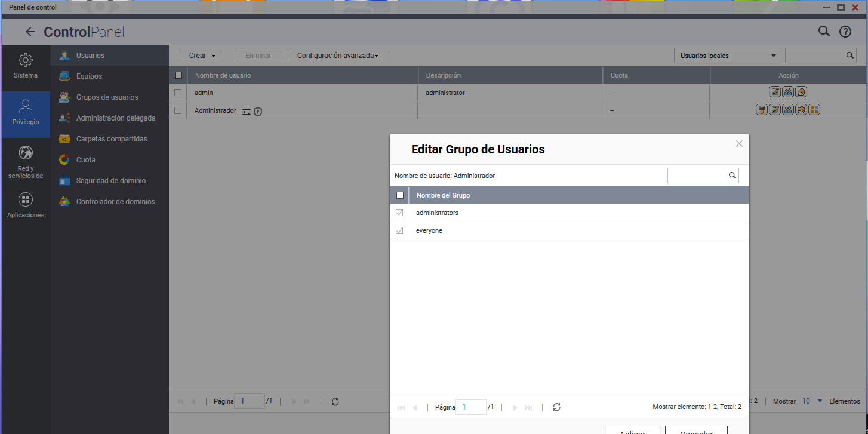Click application privileges icon for Administrador
Screen dimensions: 868x434
pos(814,110)
